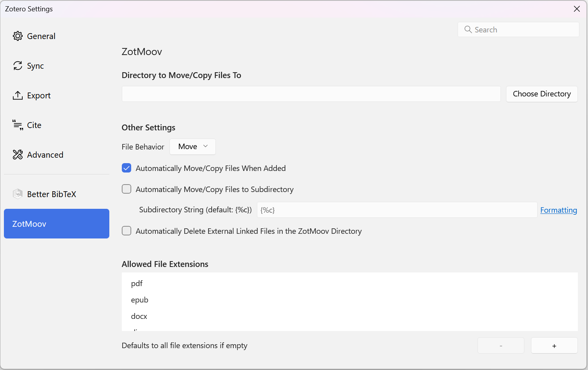Screen dimensions: 588x370
Task: Enable Automatically Delete External Linked Files checkbox
Action: click(x=127, y=231)
